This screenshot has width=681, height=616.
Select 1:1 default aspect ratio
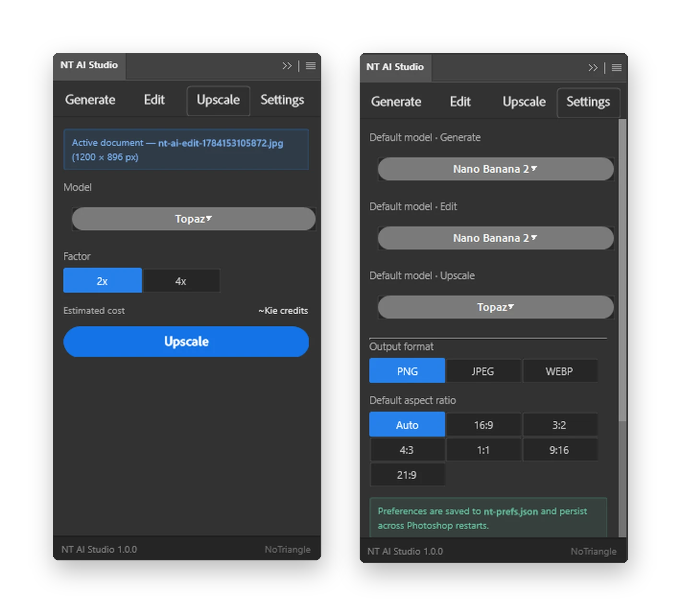pos(483,450)
